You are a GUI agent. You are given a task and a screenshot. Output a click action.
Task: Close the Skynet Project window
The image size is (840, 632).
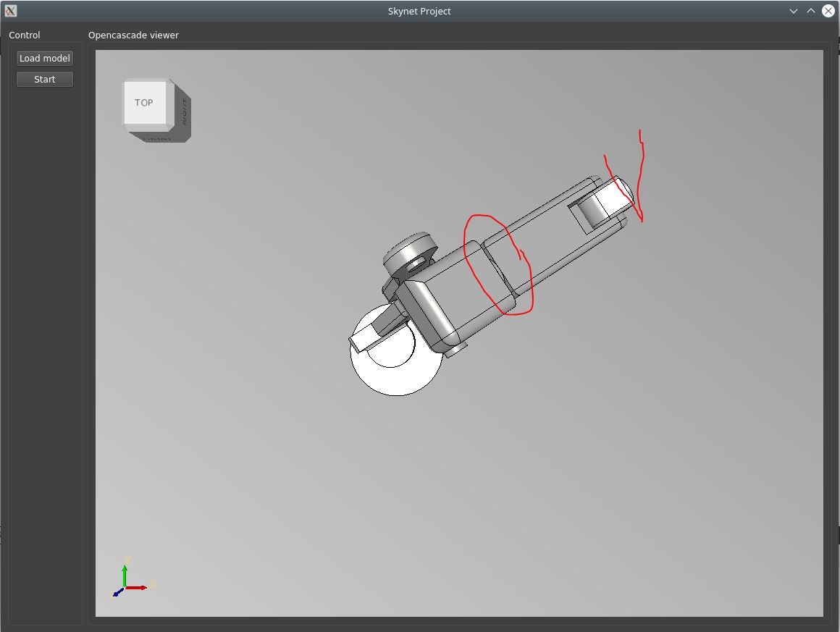[x=828, y=11]
